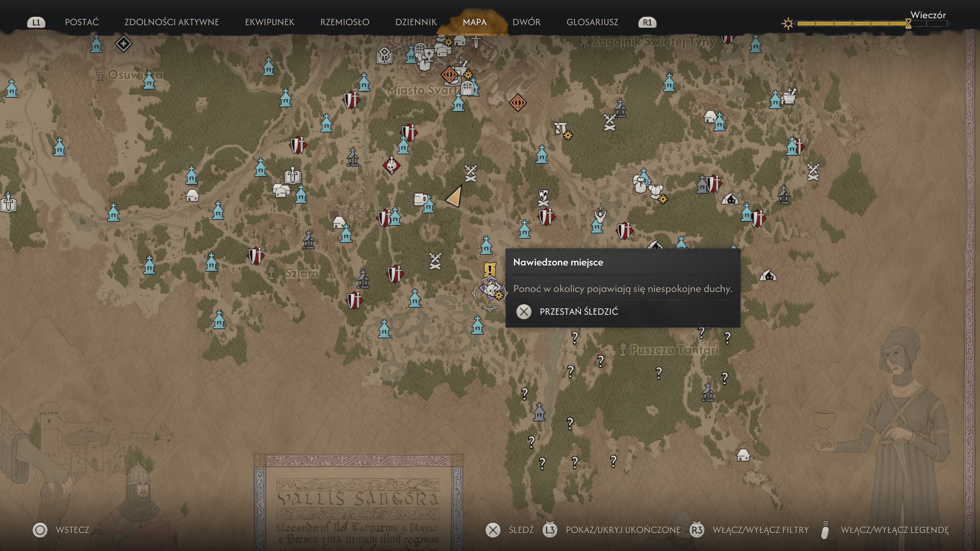Click the L1 previous-tab button

(x=36, y=22)
